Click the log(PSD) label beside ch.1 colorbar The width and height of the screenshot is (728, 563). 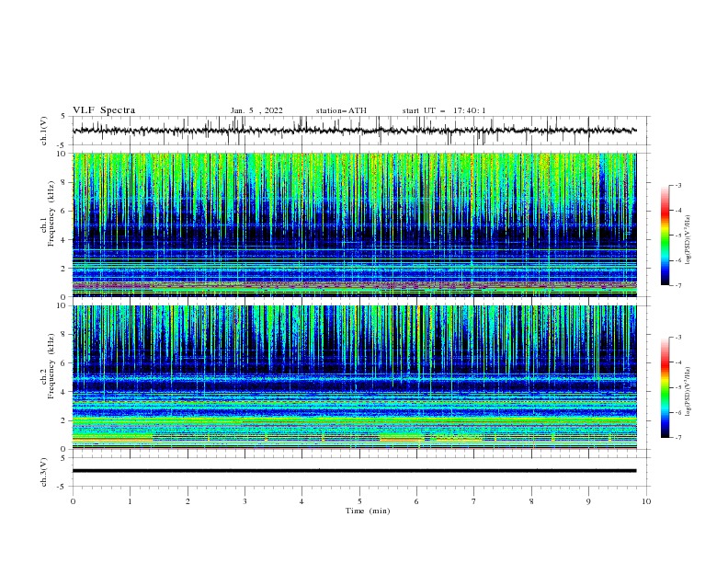[x=688, y=240]
